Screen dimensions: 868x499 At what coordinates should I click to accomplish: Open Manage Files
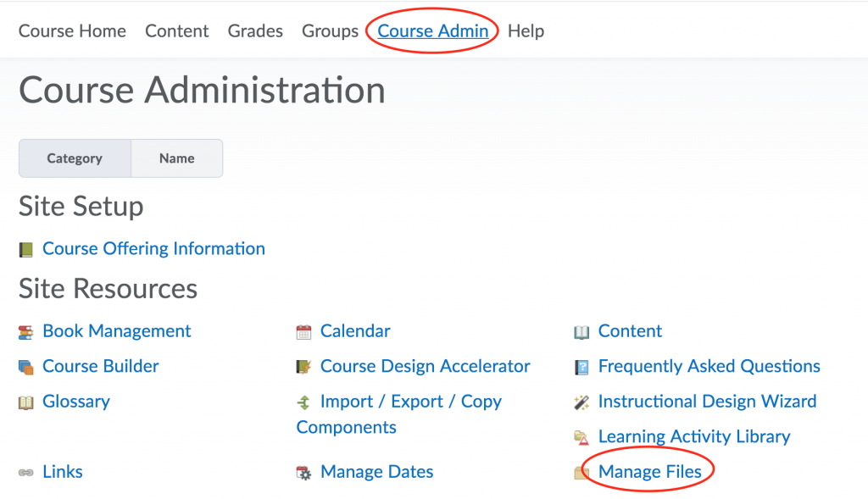coord(648,472)
